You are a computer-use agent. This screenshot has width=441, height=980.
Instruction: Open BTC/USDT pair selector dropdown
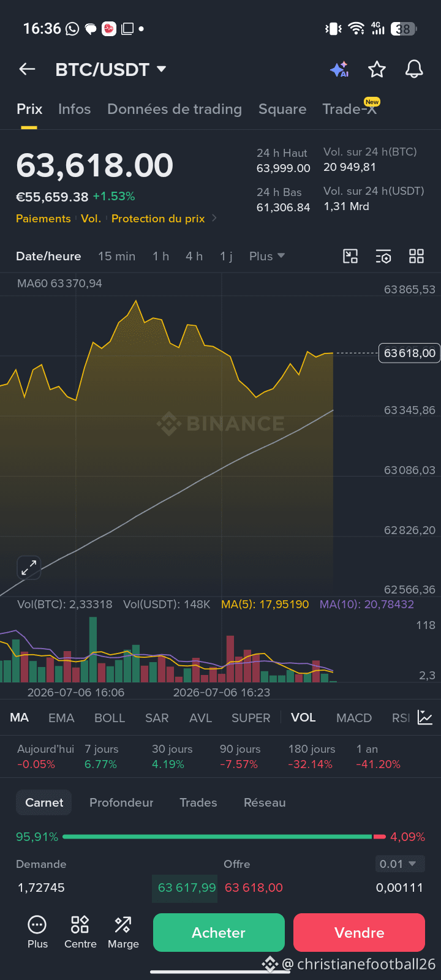click(111, 69)
